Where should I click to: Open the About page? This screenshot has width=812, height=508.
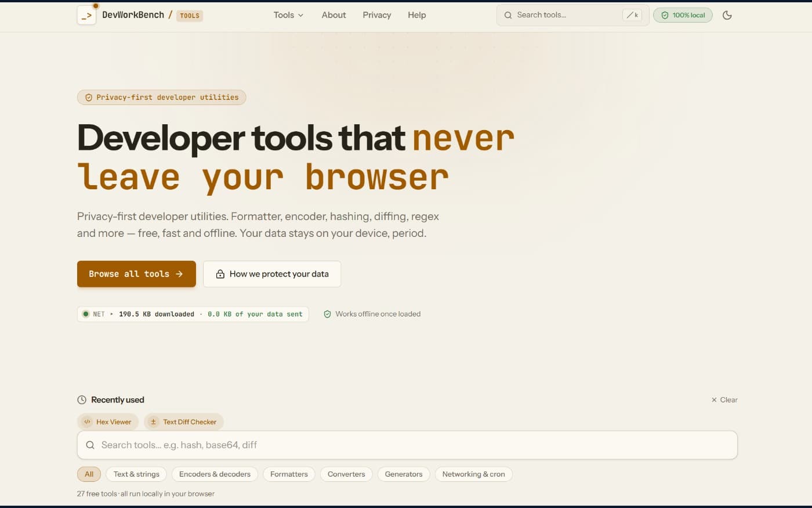pyautogui.click(x=333, y=15)
